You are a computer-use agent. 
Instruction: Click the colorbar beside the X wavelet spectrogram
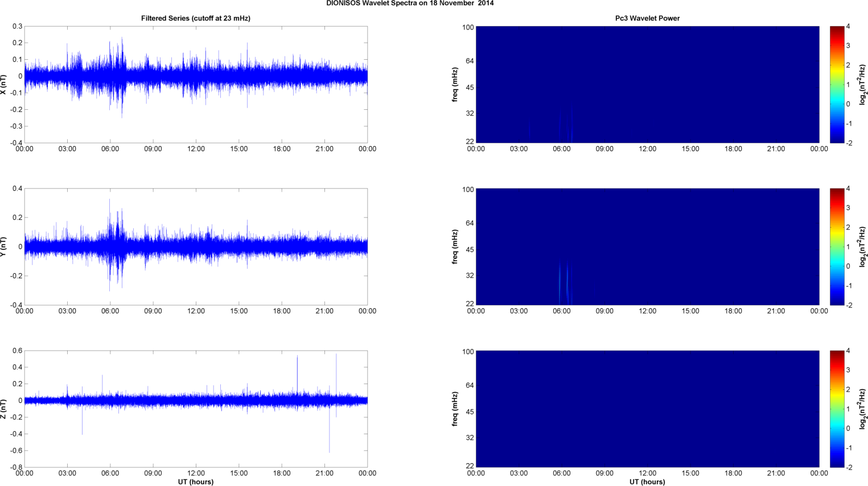click(837, 84)
